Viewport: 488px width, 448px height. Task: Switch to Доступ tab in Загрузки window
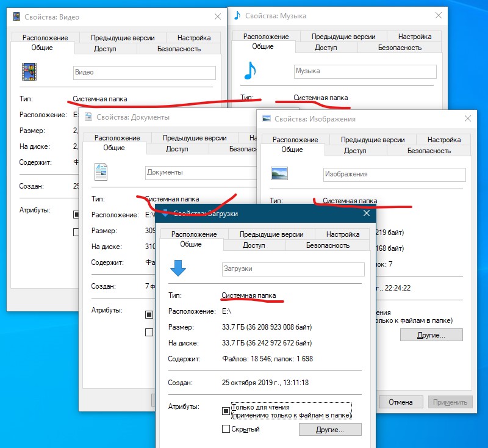tap(254, 245)
